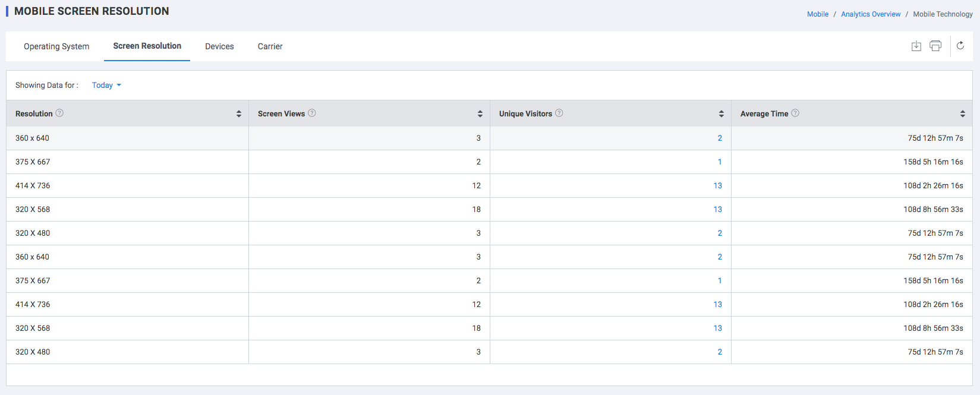Click the Resolution column header label
This screenshot has width=980, height=395.
(x=34, y=113)
